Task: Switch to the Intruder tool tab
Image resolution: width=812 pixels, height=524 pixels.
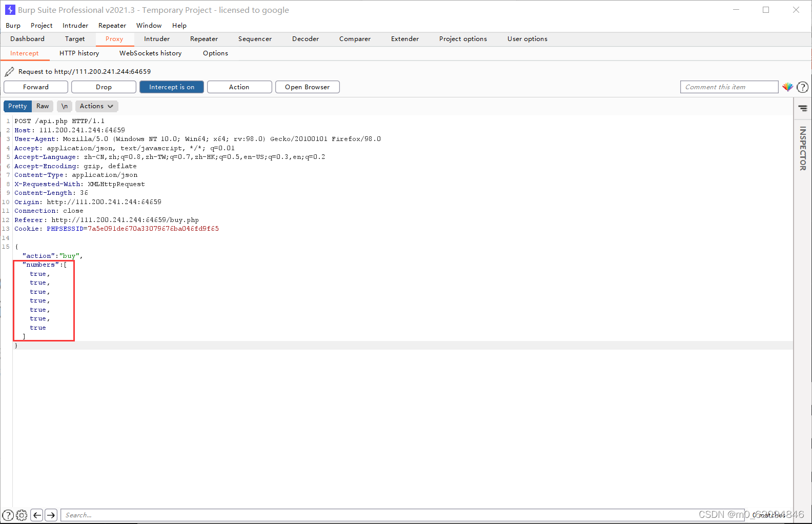Action: tap(157, 39)
